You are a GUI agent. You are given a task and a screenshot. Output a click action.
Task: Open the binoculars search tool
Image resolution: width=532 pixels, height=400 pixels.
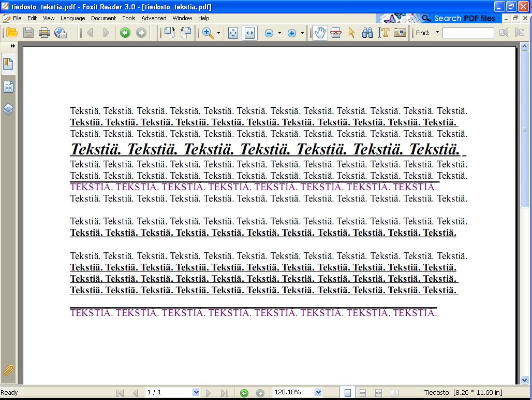click(367, 33)
